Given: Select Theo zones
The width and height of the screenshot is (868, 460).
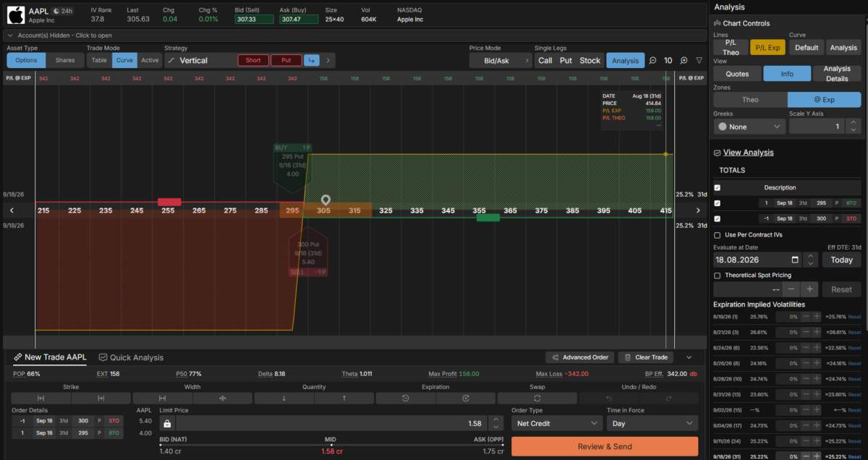Looking at the screenshot, I should pos(750,100).
